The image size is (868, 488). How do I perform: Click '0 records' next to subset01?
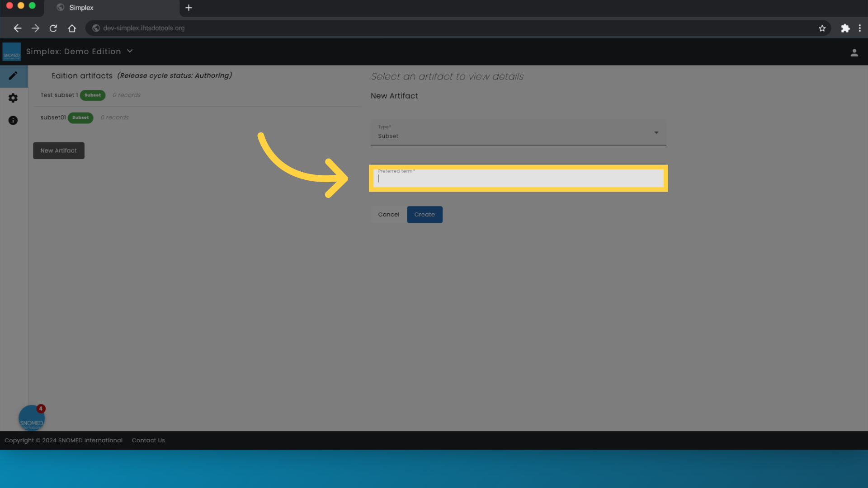(x=114, y=117)
